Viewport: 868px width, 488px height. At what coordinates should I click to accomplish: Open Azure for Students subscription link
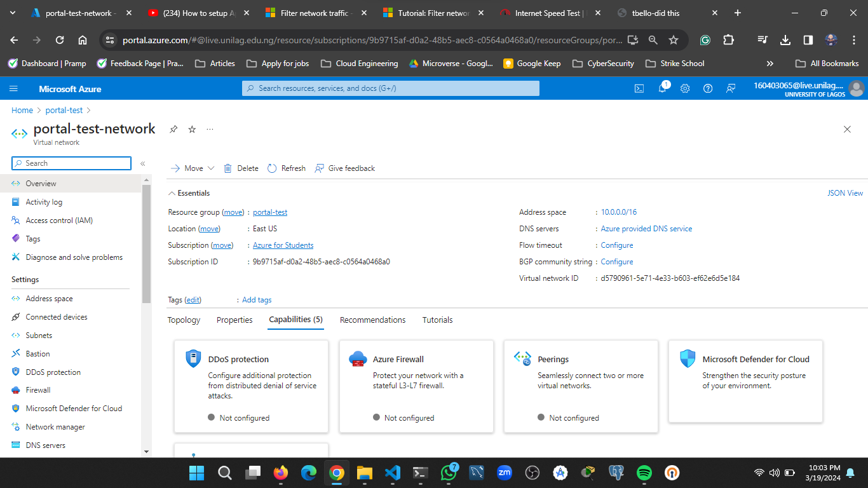point(283,245)
